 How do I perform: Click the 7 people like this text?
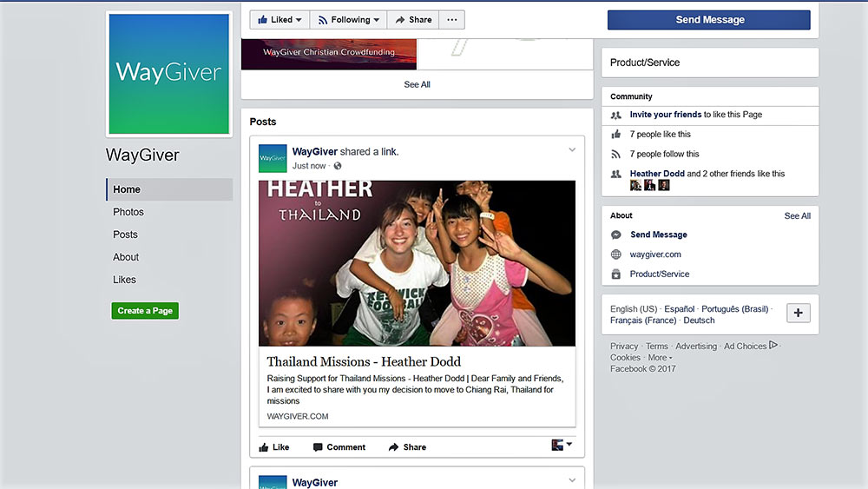660,134
